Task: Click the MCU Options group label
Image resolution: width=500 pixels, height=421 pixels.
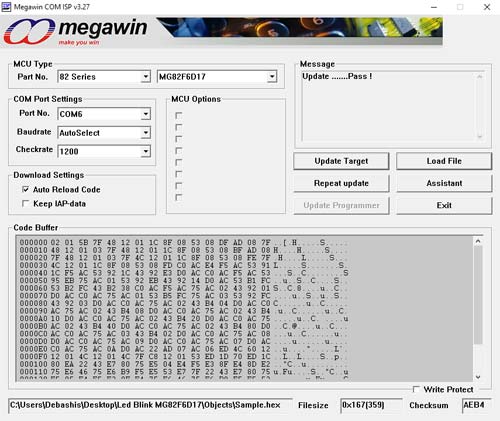Action: (x=196, y=99)
